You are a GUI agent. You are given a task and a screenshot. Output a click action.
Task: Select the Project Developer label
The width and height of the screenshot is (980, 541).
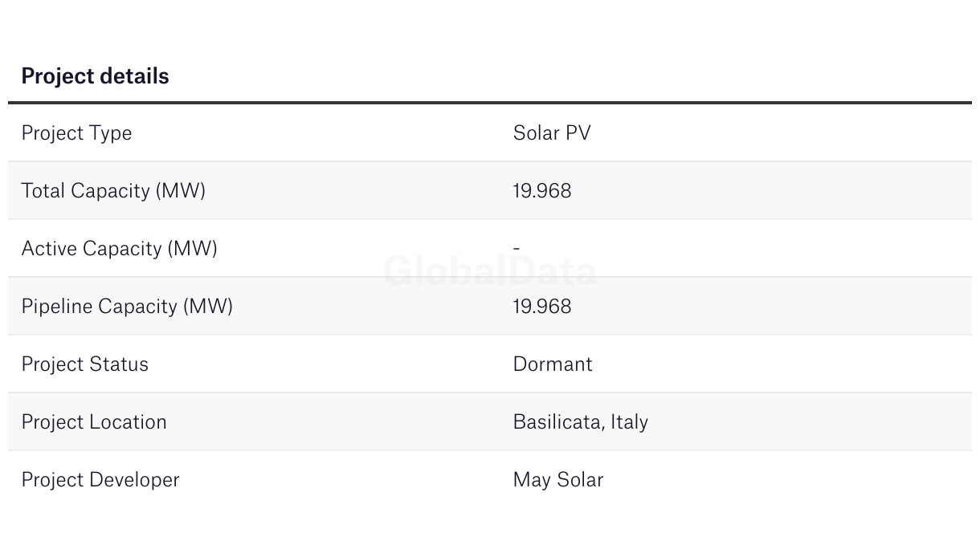[x=100, y=480]
